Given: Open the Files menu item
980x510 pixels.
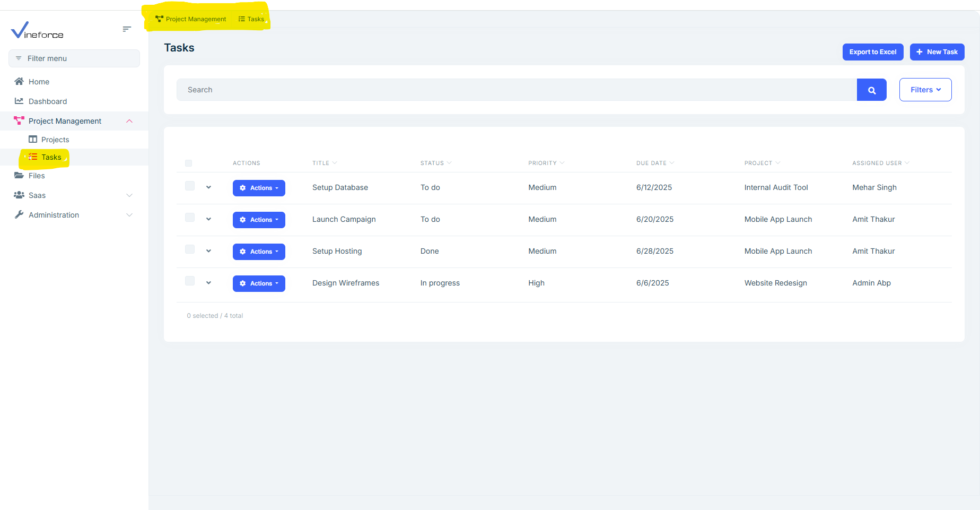Looking at the screenshot, I should point(74,176).
